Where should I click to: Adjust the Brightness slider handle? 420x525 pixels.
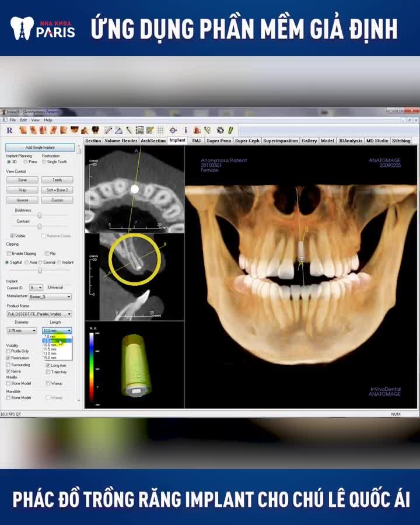point(40,215)
